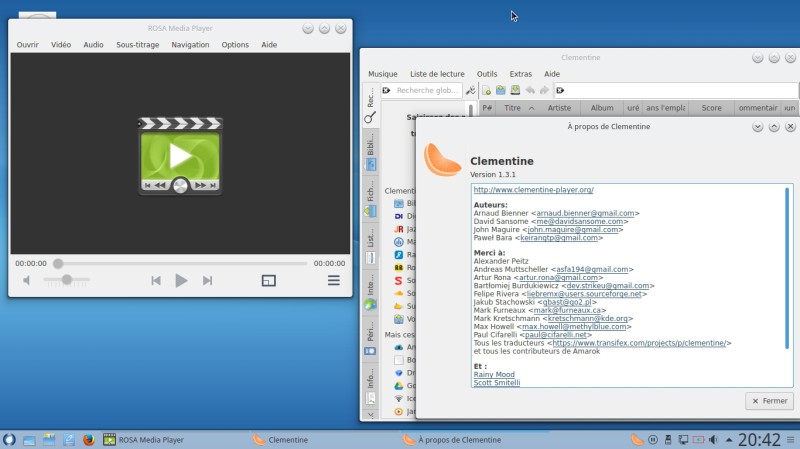Click the seek bar handle in ROSA Media Player
Image resolution: width=800 pixels, height=449 pixels.
pos(58,263)
